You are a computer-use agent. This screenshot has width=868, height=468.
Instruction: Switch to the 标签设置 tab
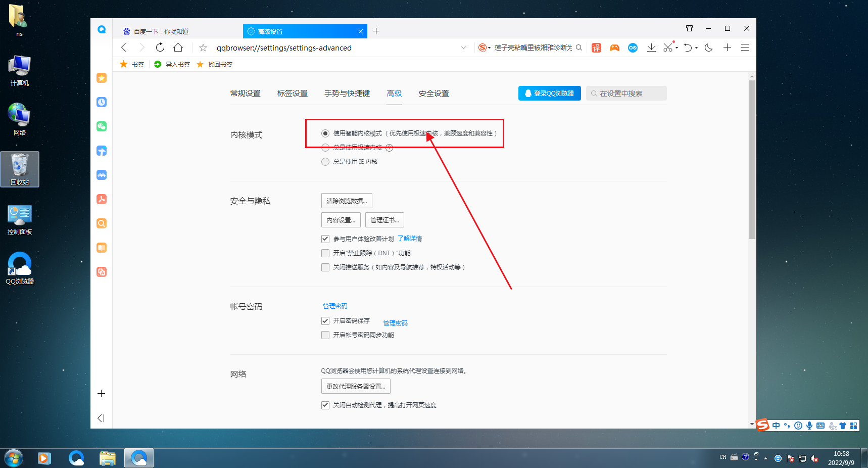click(293, 93)
